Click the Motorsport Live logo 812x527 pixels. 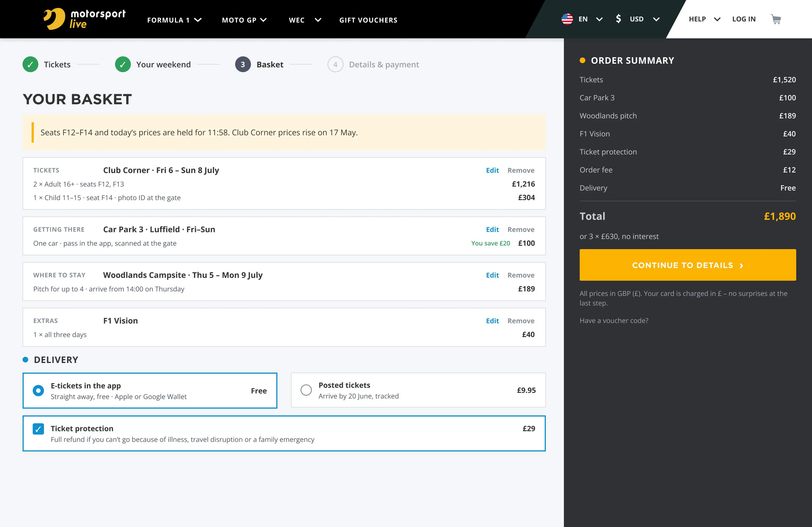coord(84,19)
